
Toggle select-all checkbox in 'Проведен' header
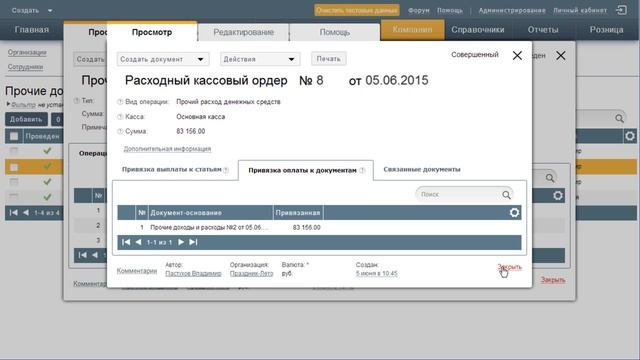pyautogui.click(x=14, y=136)
